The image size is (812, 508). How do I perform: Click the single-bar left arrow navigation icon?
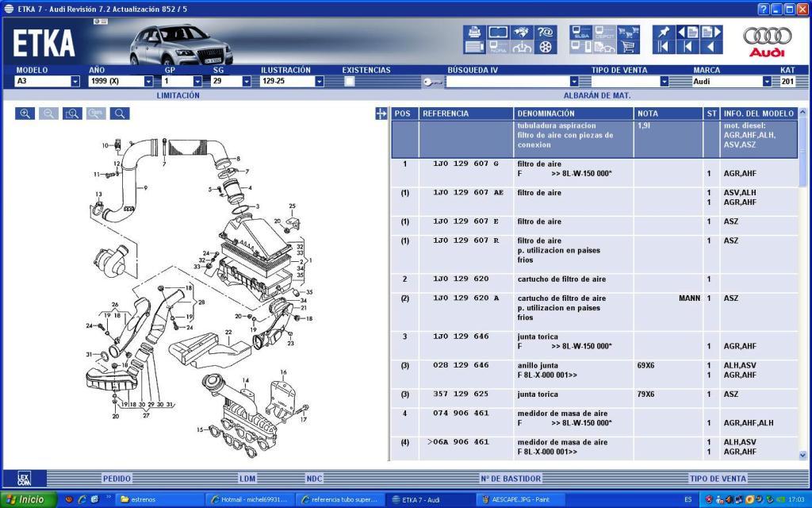point(688,47)
